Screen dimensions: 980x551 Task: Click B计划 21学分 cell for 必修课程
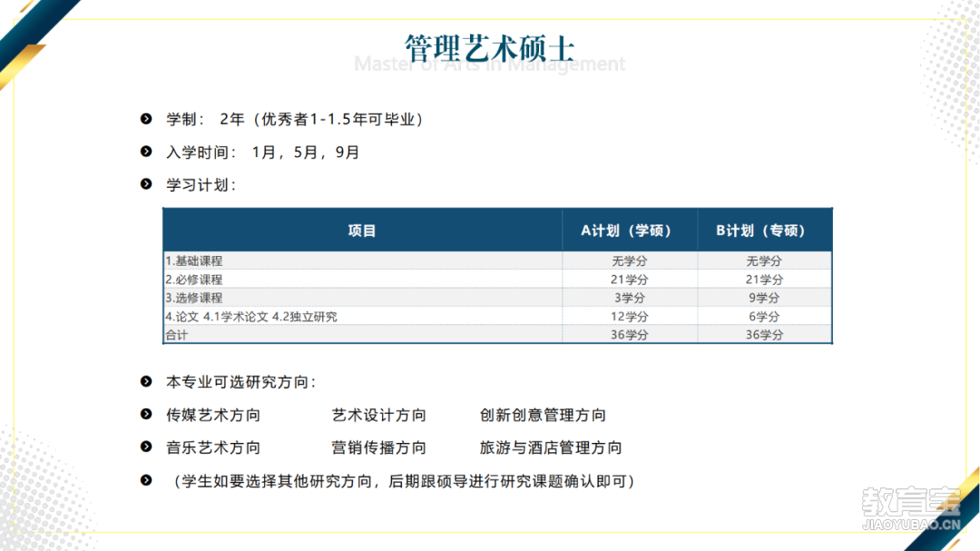764,280
